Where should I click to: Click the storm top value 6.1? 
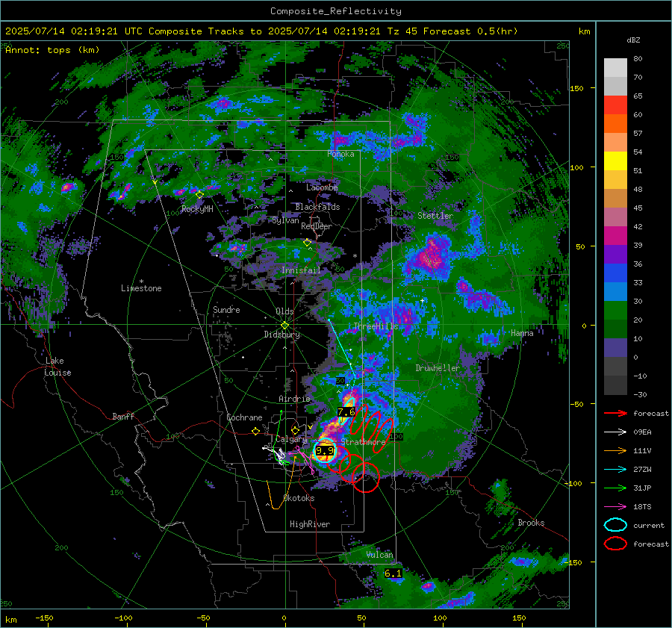click(393, 573)
